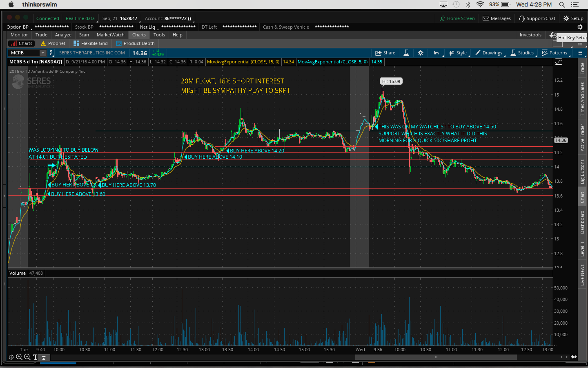
Task: Open the Setup menu
Action: pos(574,18)
